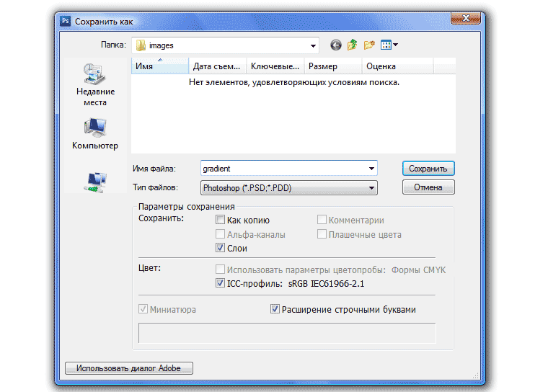The width and height of the screenshot is (548, 392).
Task: Click the Photoshop icon in the title bar
Action: (x=66, y=21)
